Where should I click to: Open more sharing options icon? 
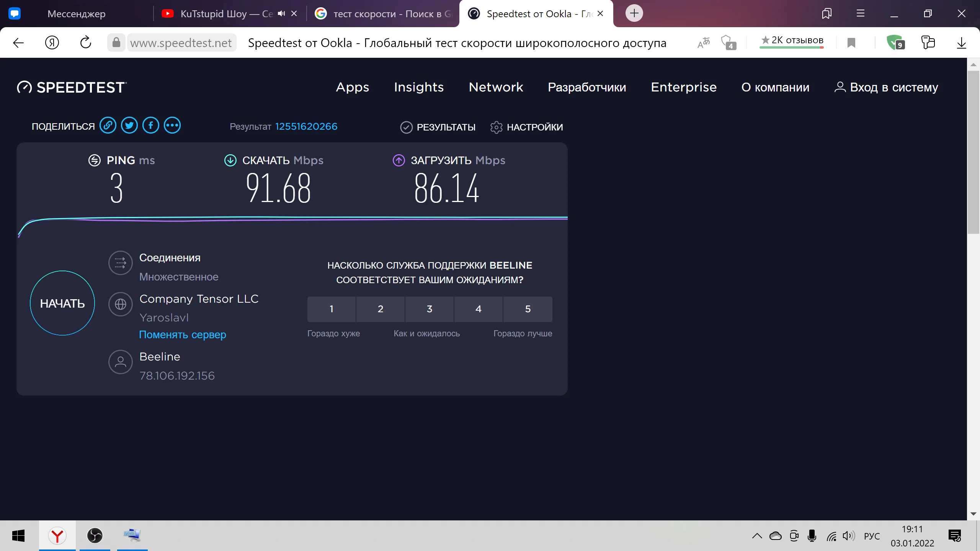pyautogui.click(x=172, y=126)
